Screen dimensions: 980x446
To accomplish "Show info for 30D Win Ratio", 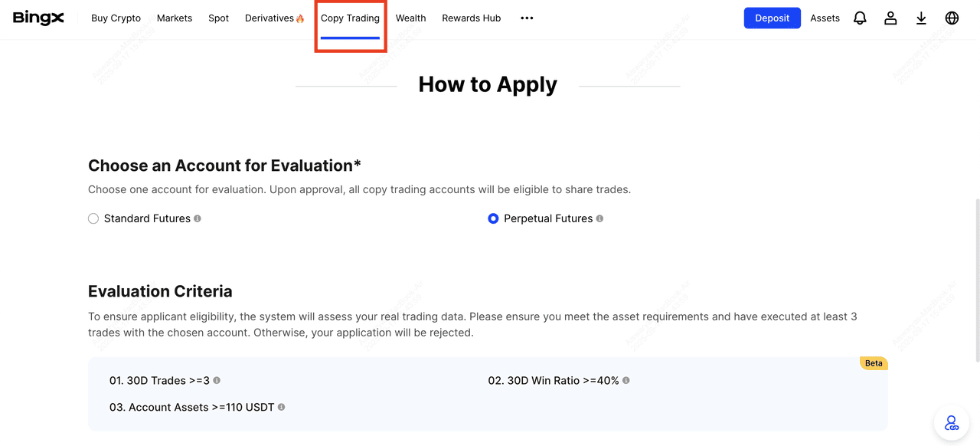I will coord(626,380).
